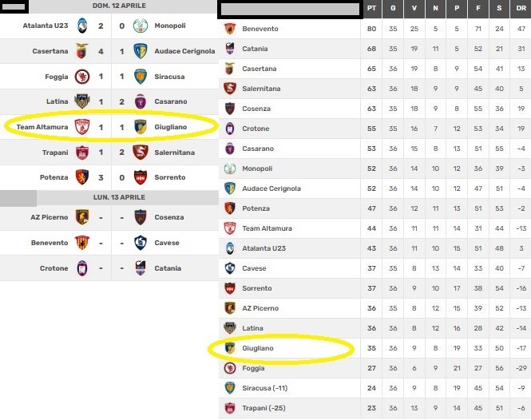Viewport: 531px width, 420px height.
Task: Click the Monopoli crest in match results
Action: coord(141,26)
